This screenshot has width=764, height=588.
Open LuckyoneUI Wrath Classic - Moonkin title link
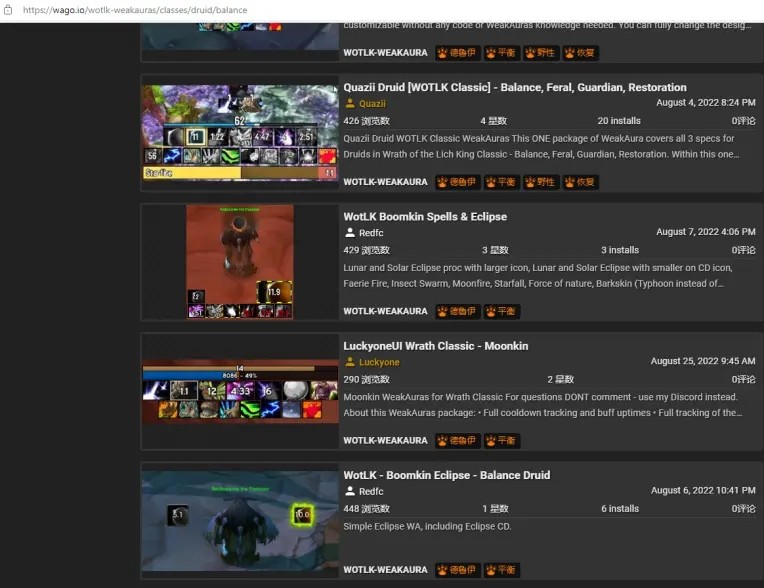click(x=435, y=346)
